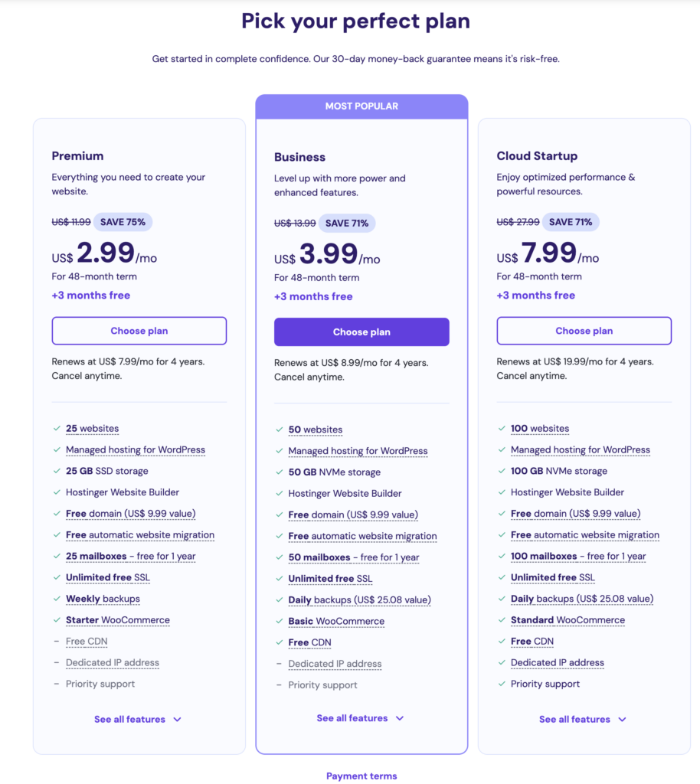Open the Payment terms link
700x784 pixels.
coord(361,776)
